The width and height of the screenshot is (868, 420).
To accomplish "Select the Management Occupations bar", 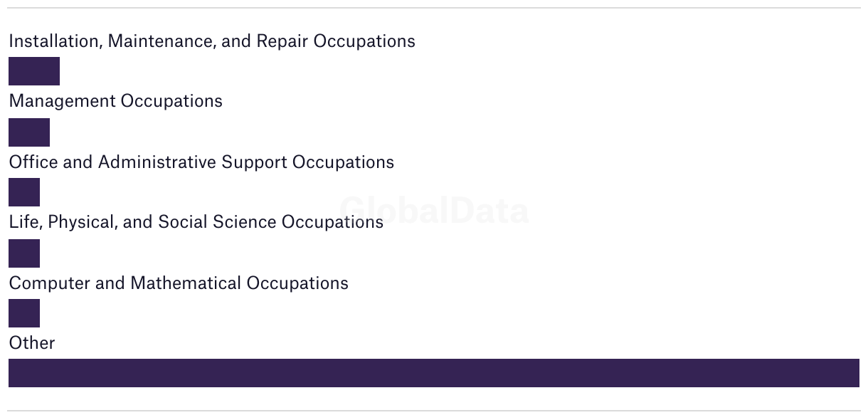I will [x=29, y=132].
